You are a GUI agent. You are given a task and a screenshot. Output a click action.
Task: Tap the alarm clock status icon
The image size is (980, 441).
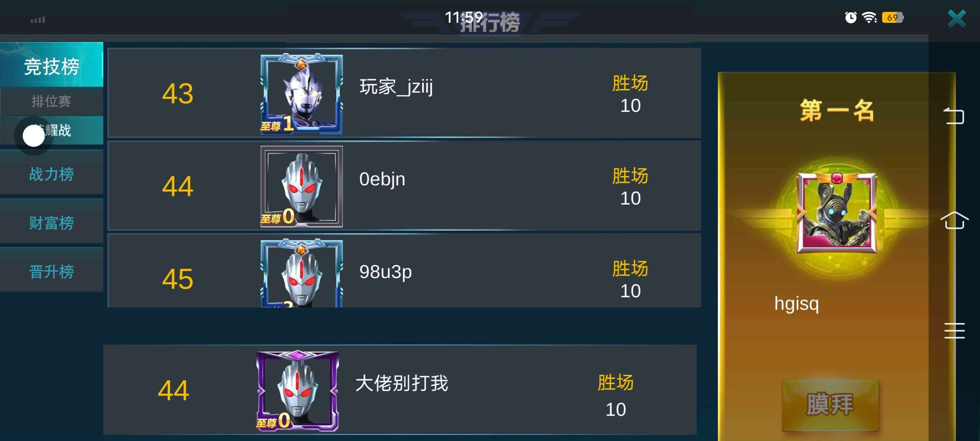(x=851, y=18)
